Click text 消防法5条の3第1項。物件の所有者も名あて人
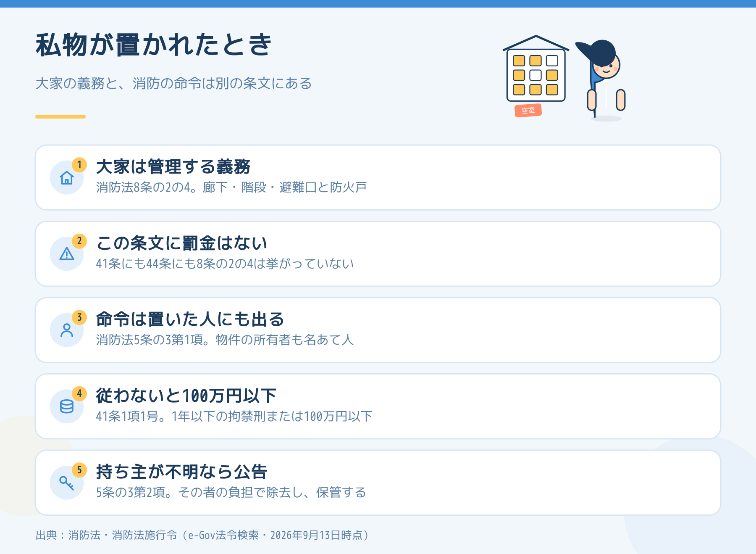The height and width of the screenshot is (554, 756). click(225, 340)
